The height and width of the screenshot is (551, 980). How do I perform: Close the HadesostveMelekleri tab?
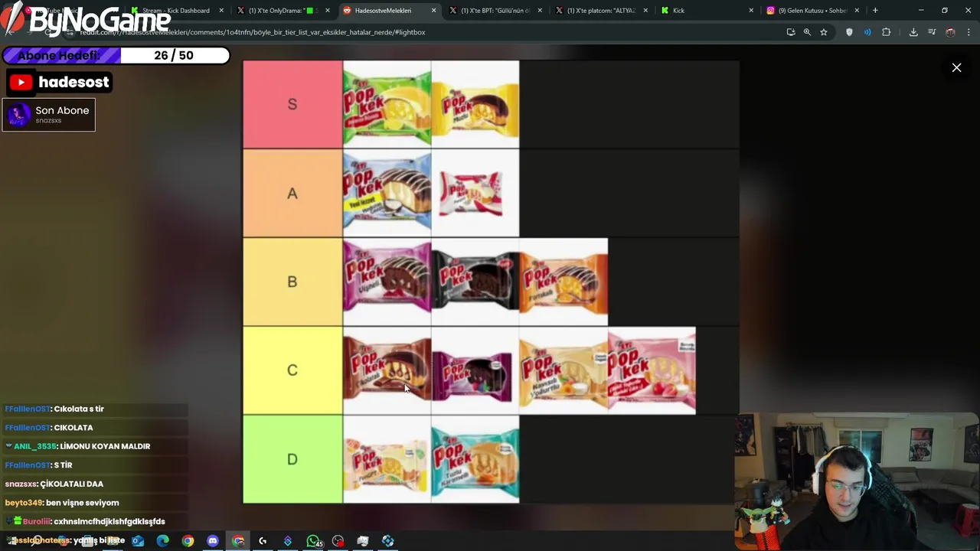(434, 11)
